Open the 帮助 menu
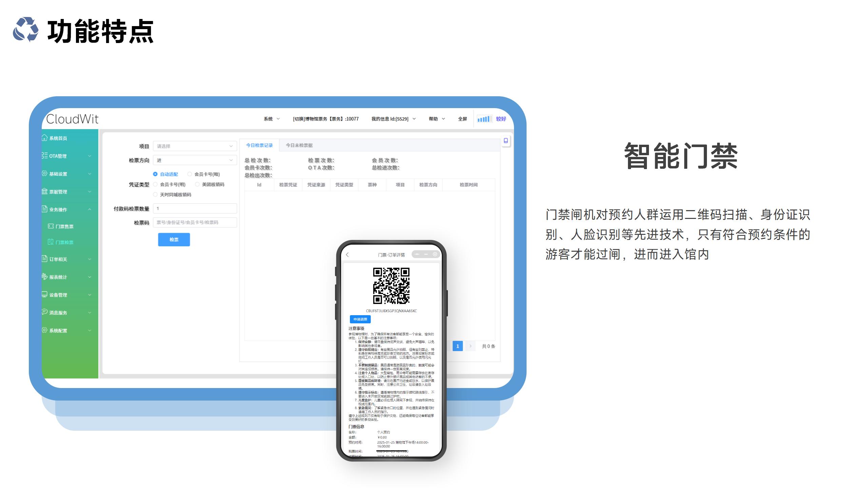Image resolution: width=868 pixels, height=488 pixels. click(437, 119)
